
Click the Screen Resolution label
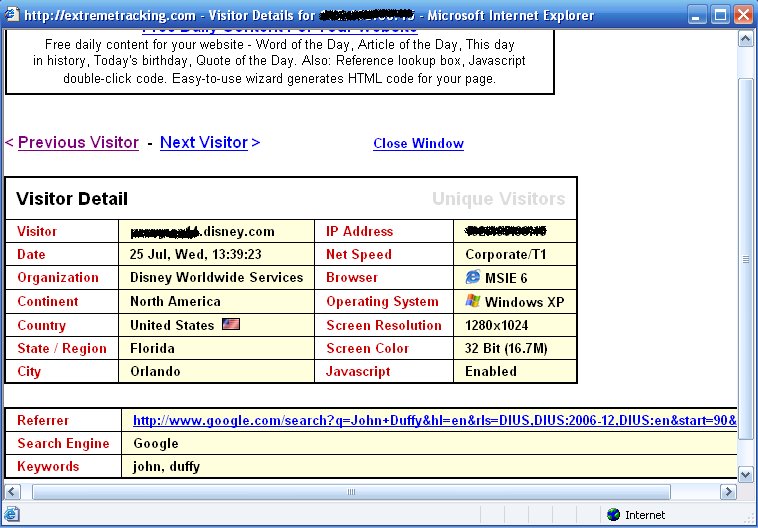384,325
